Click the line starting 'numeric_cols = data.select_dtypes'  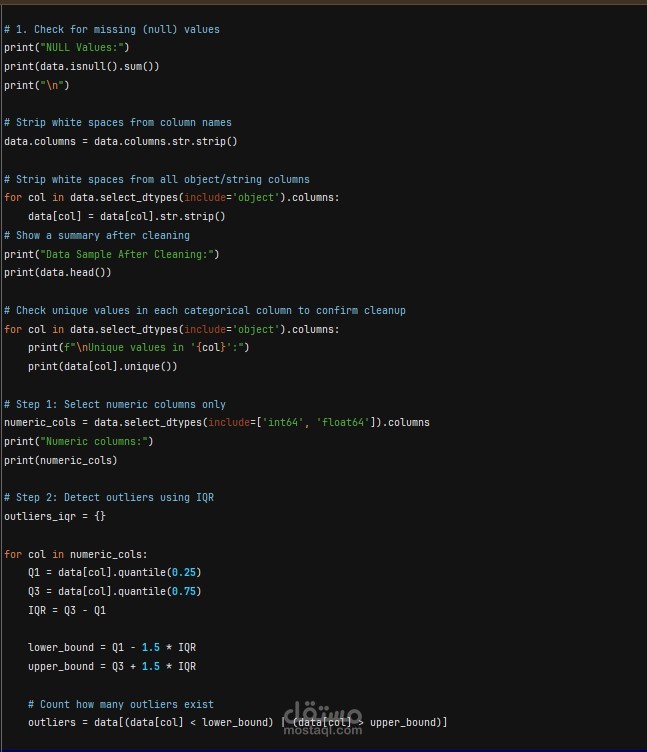tap(217, 423)
